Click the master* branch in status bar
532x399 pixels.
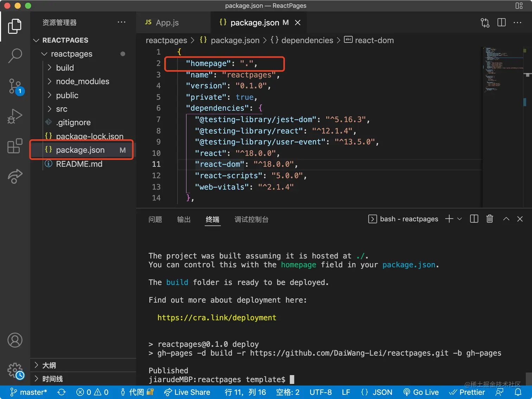click(28, 392)
